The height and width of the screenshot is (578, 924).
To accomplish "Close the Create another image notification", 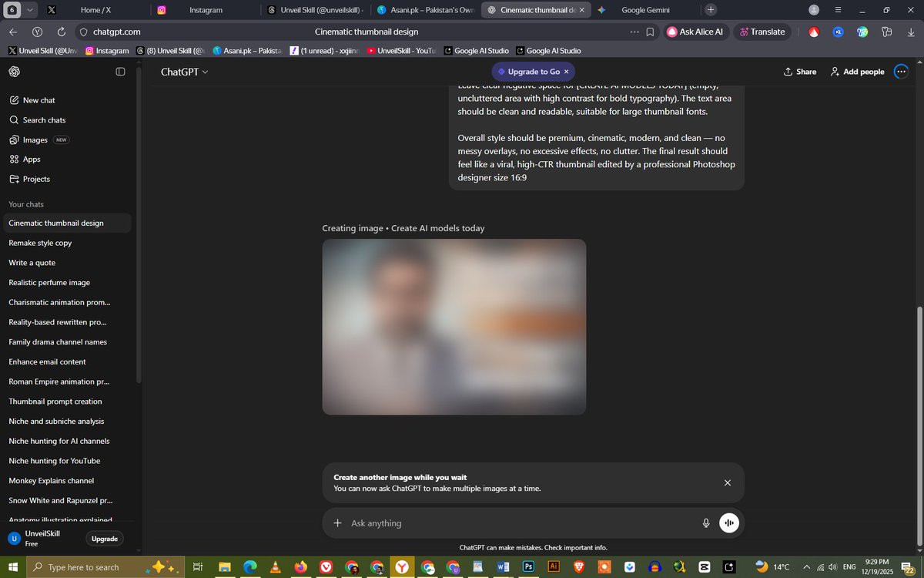I will pyautogui.click(x=728, y=483).
